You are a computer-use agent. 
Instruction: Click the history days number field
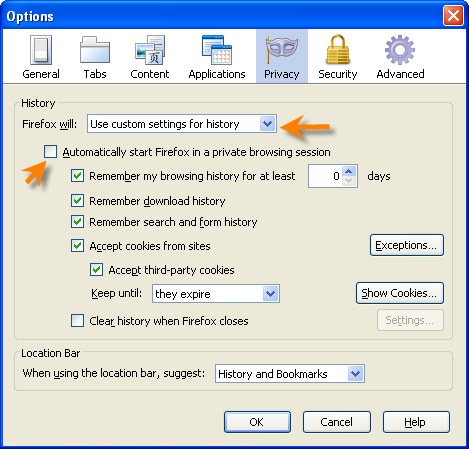(325, 176)
